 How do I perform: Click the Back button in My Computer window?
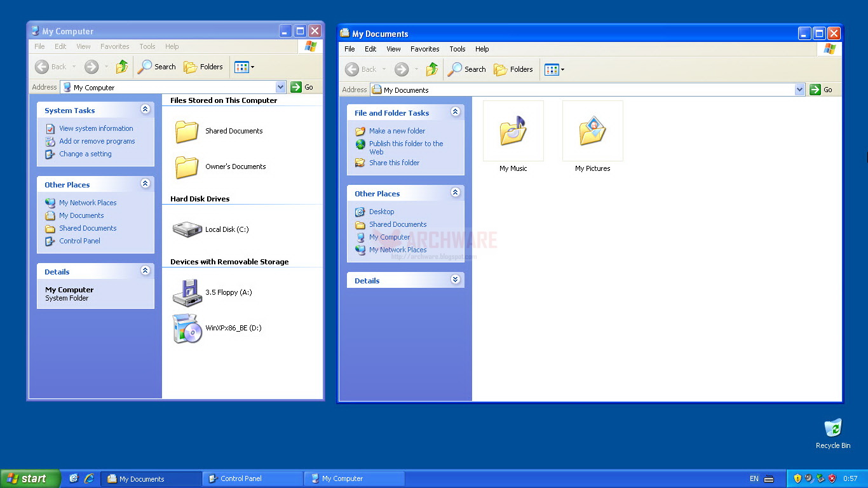pos(51,67)
